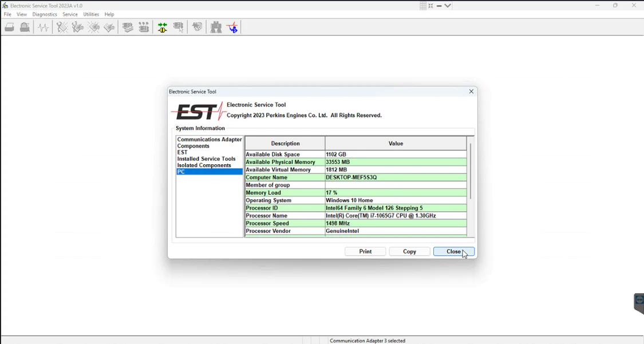The image size is (644, 344).
Task: Select Communications Adapter in System Information list
Action: [210, 140]
